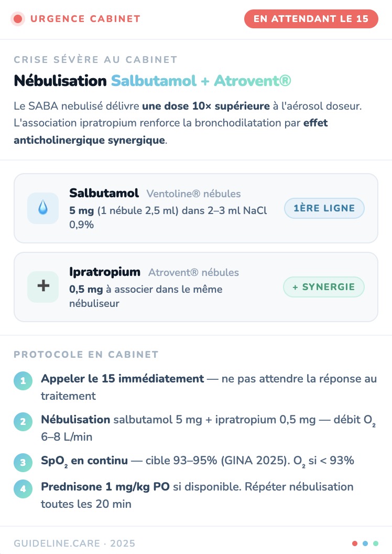Click the 'Nébulisation Salbutamol + Atrovent®' heading
Screen dimensions: 392x554
tap(152, 81)
